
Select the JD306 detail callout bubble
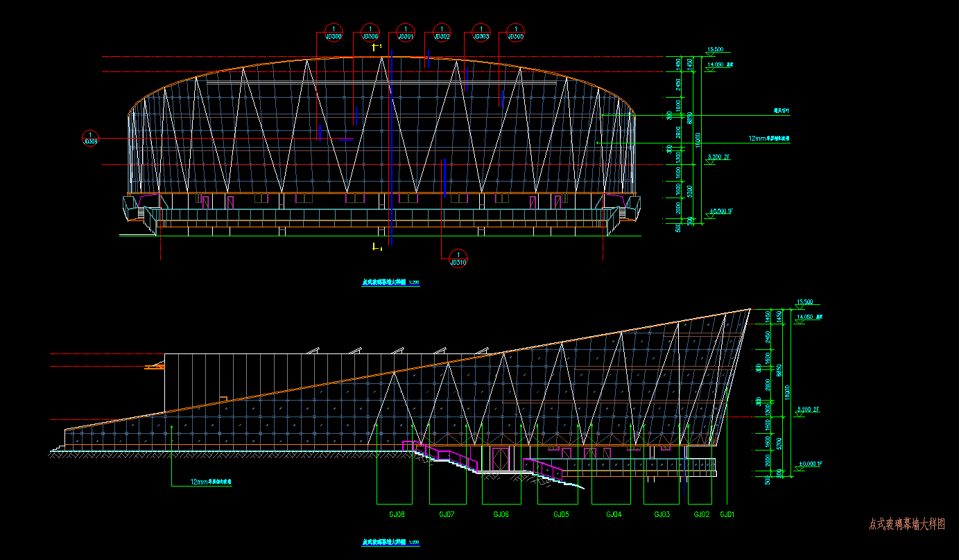tap(370, 33)
